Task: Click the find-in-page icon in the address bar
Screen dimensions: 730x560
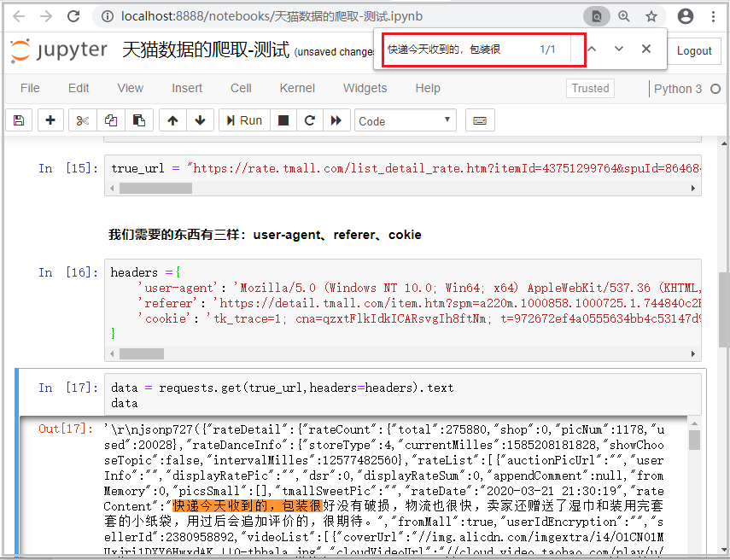Action: pos(597,16)
